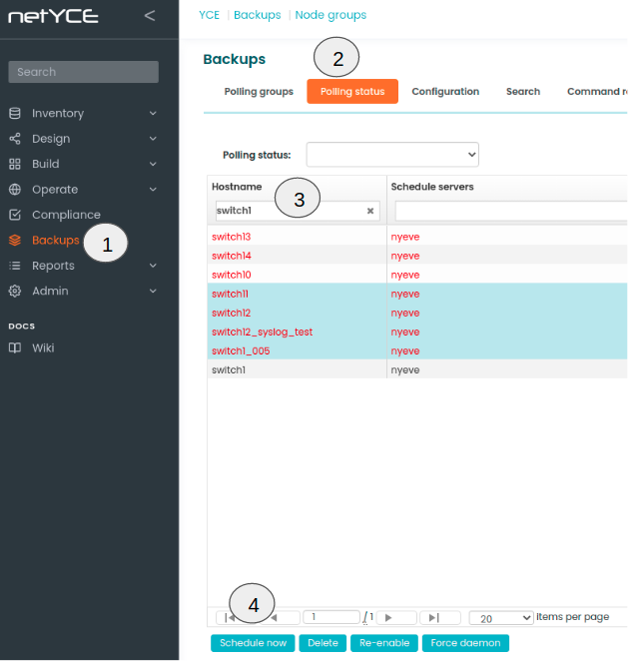
Task: Open the Search tab in Backups
Action: coord(523,91)
